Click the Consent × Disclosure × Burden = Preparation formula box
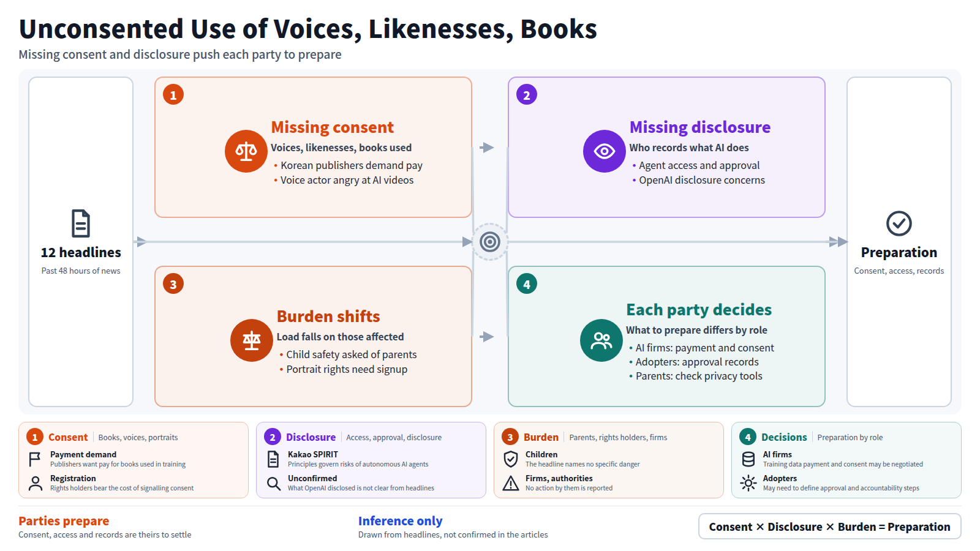Screen dimensions: 980x551 pos(830,527)
